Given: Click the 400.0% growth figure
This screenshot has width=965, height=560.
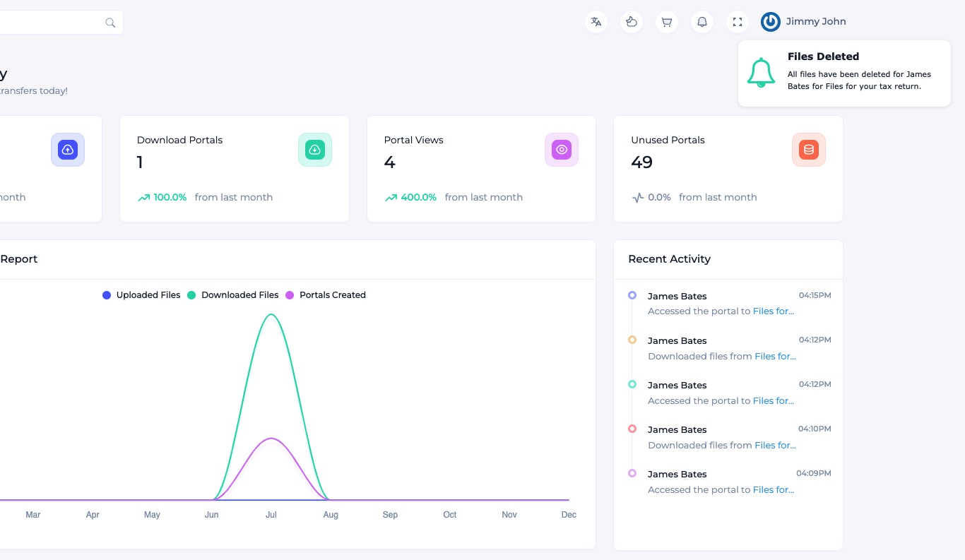Looking at the screenshot, I should (419, 198).
